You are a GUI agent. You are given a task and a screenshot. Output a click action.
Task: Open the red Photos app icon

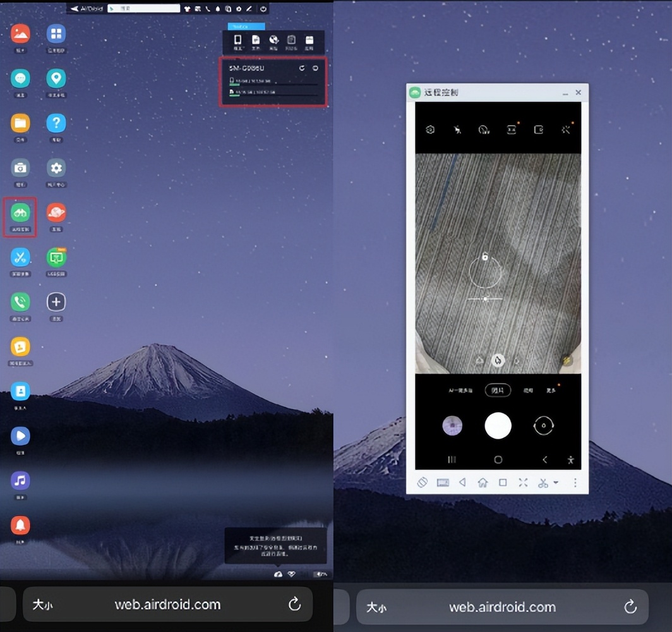20,34
